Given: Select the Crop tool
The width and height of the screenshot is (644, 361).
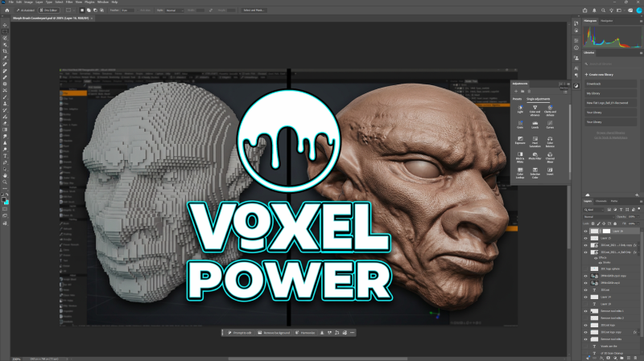Looking at the screenshot, I should pyautogui.click(x=5, y=51).
